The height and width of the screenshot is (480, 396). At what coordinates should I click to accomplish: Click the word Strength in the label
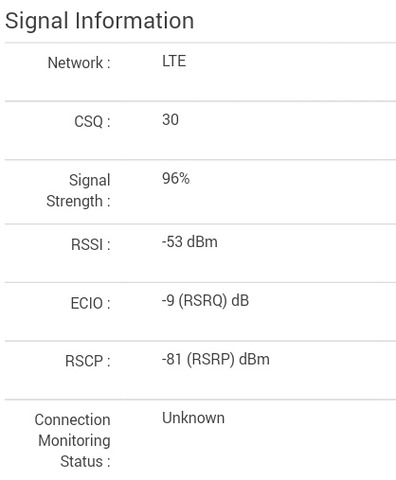click(x=74, y=201)
